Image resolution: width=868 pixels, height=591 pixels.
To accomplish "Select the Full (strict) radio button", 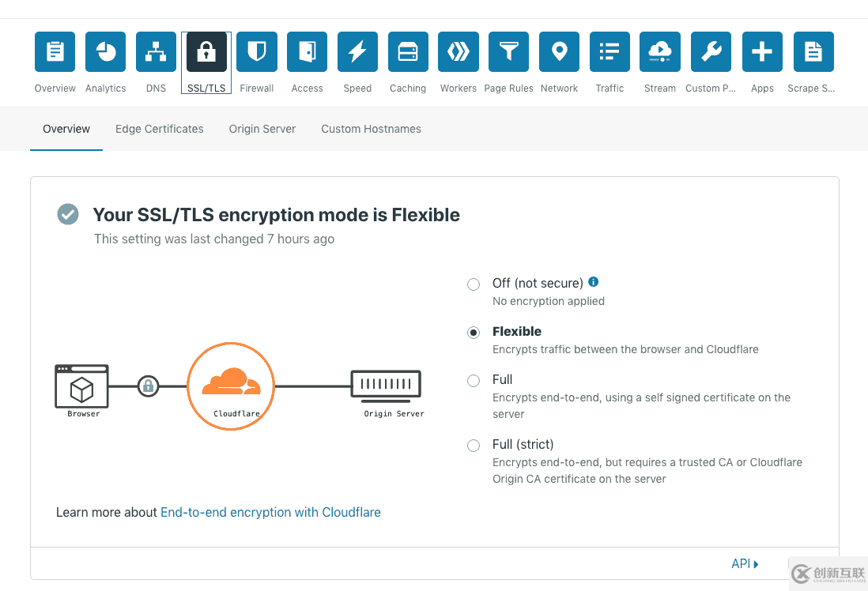I will coord(474,446).
